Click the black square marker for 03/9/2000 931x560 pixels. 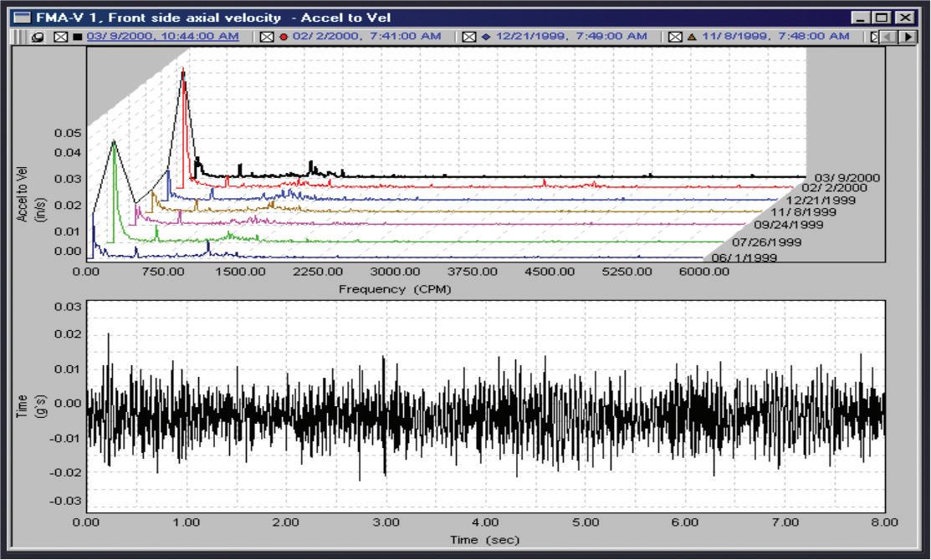coord(77,36)
